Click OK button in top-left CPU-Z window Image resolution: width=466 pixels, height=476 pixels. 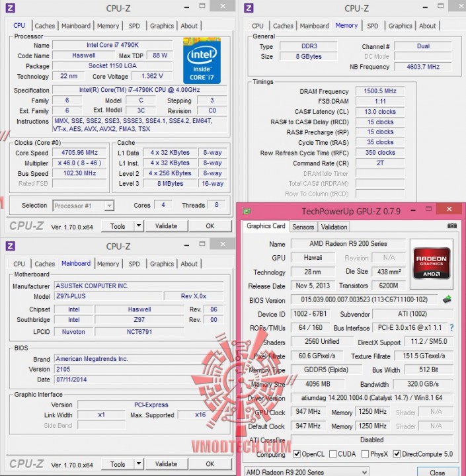click(210, 226)
